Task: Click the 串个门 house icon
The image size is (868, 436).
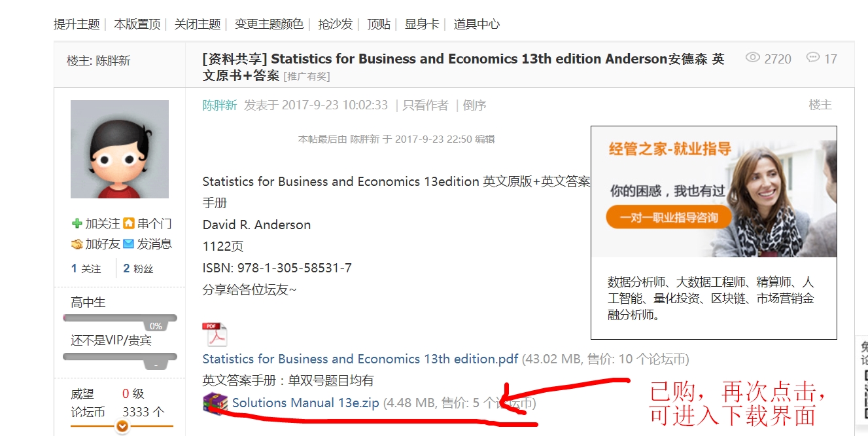Action: coord(129,224)
